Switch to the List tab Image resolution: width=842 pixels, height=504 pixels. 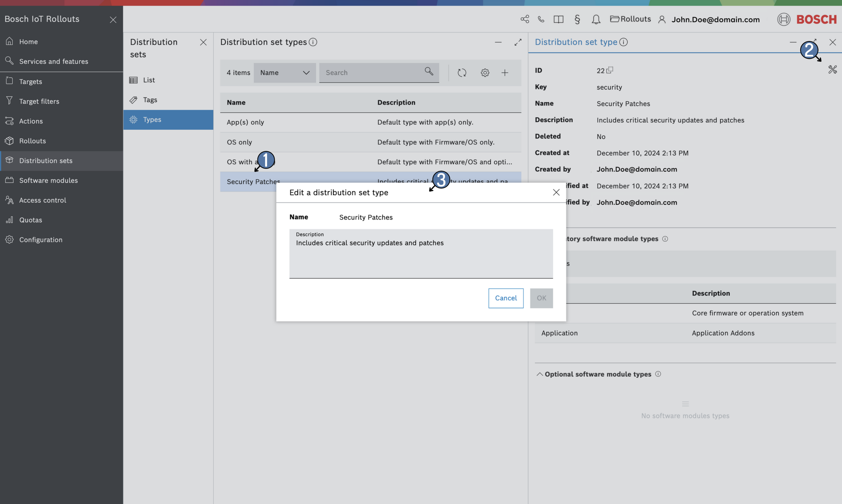(168, 80)
